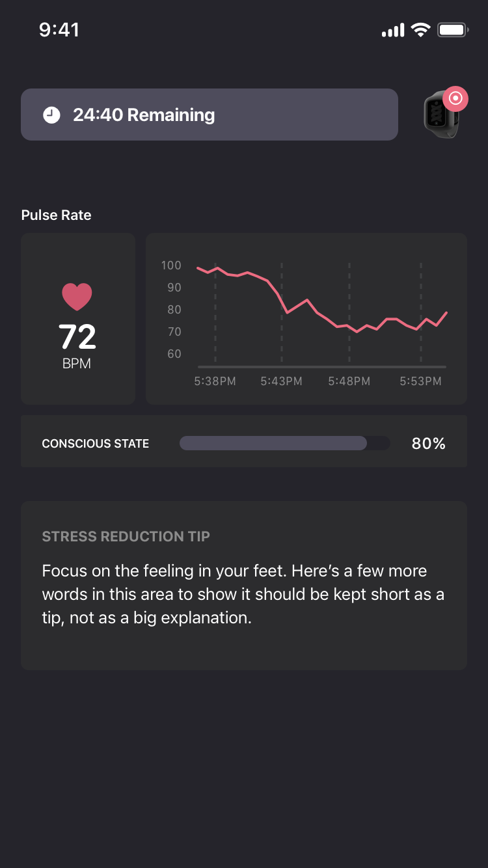This screenshot has height=868, width=488.
Task: Click the Conscious State progress bar
Action: (x=284, y=443)
